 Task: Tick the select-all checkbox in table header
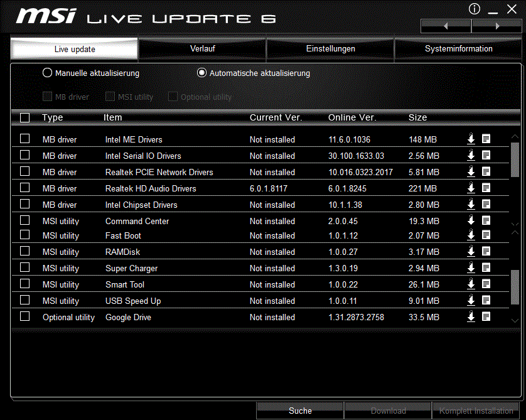(x=25, y=118)
